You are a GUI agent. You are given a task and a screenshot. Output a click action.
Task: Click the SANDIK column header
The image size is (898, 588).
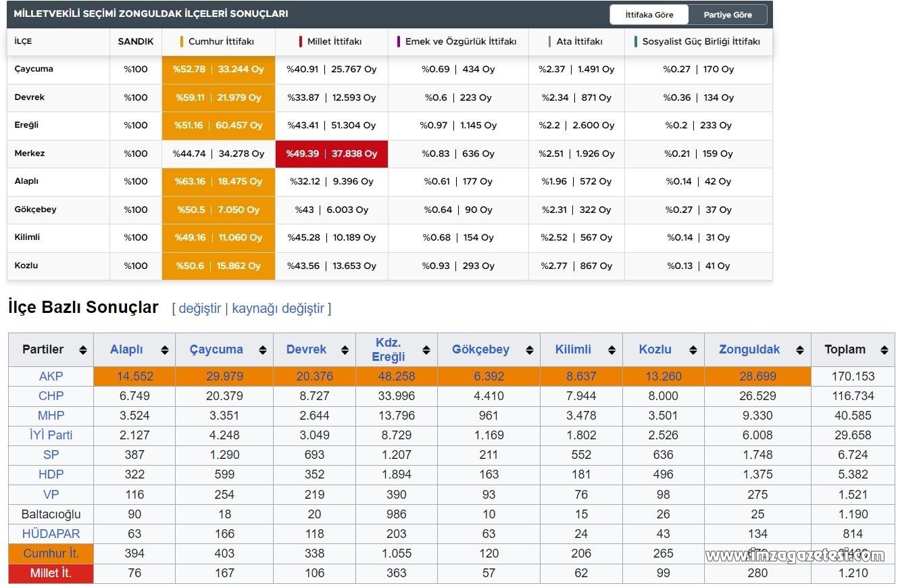(136, 41)
